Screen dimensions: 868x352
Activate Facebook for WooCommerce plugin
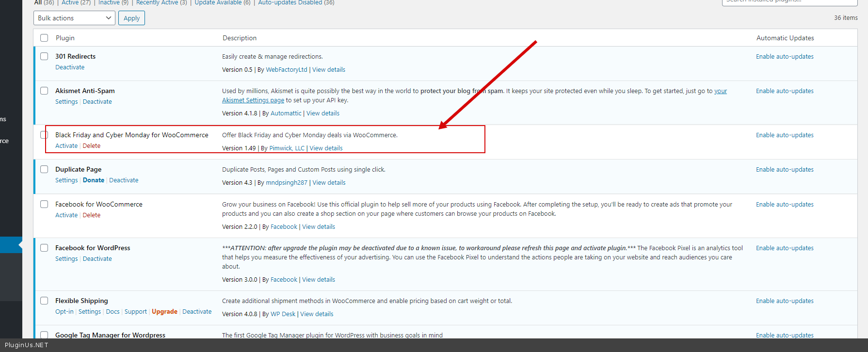pyautogui.click(x=66, y=215)
